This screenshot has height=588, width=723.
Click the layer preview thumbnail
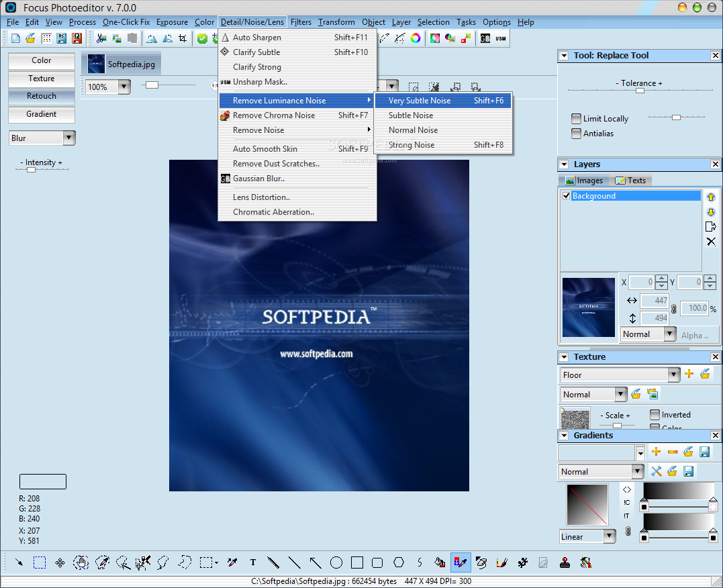pos(588,307)
